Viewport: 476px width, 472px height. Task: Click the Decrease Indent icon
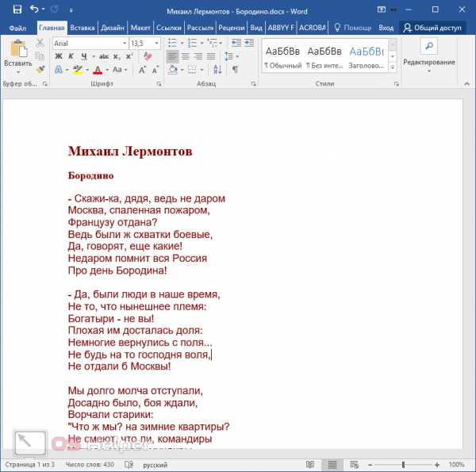pos(236,43)
